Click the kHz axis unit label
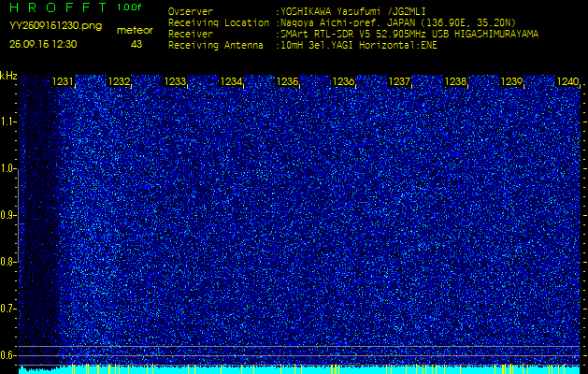 [x=9, y=76]
